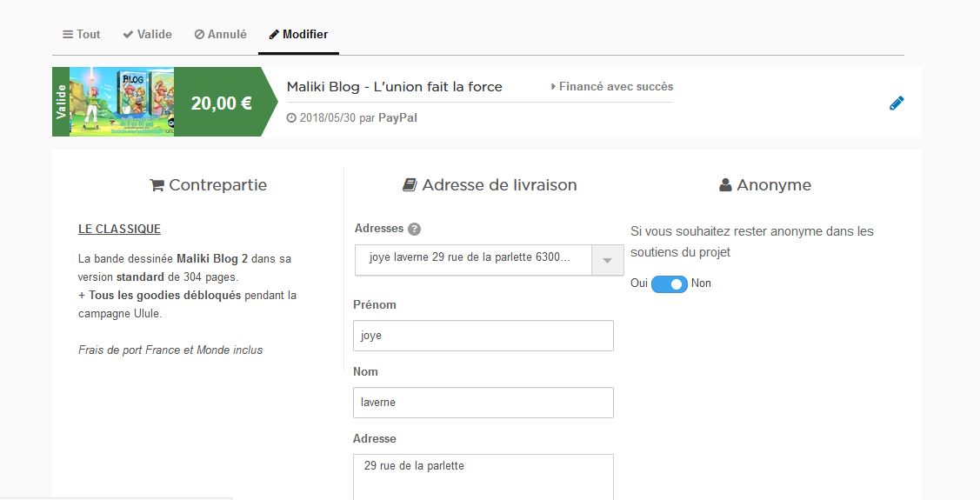Open the Adresses dropdown arrow

coord(607,260)
